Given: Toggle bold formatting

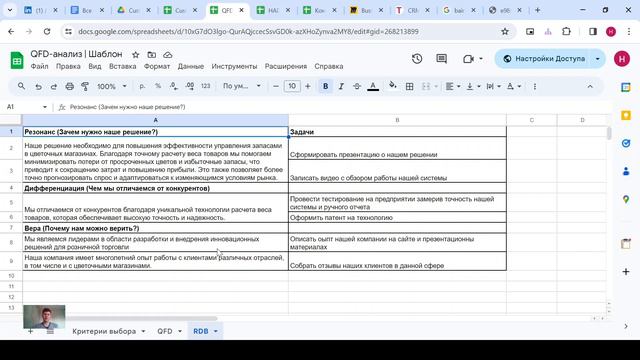Looking at the screenshot, I should coord(325,86).
